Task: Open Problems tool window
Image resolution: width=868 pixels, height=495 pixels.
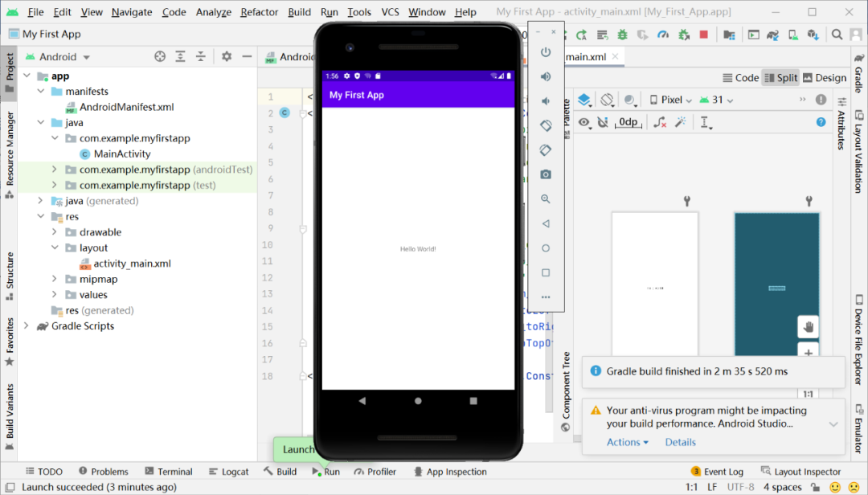Action: (x=104, y=472)
